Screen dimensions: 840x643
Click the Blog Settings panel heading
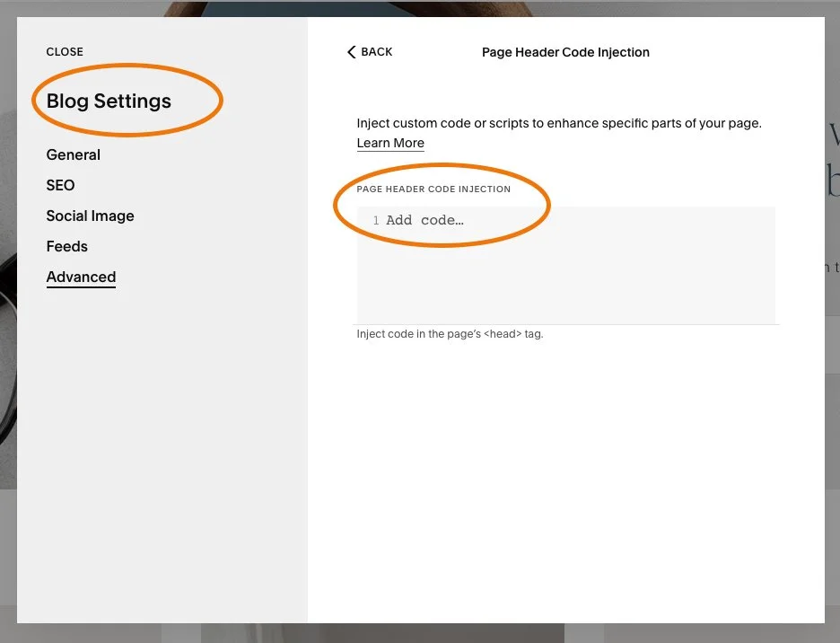[108, 101]
